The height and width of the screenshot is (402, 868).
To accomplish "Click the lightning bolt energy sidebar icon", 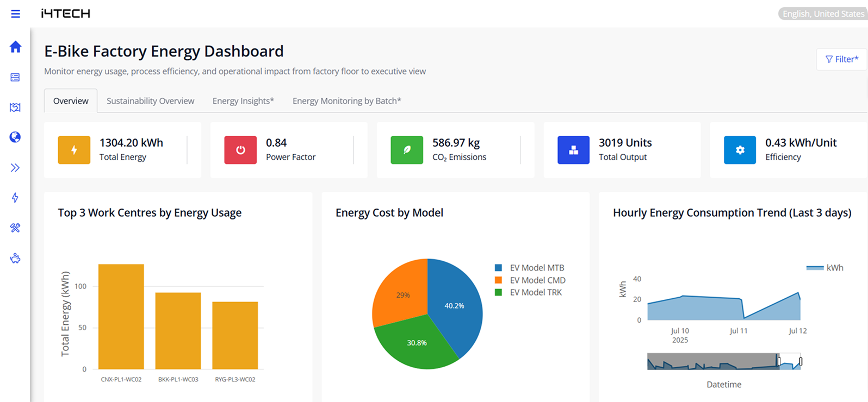I will click(15, 198).
